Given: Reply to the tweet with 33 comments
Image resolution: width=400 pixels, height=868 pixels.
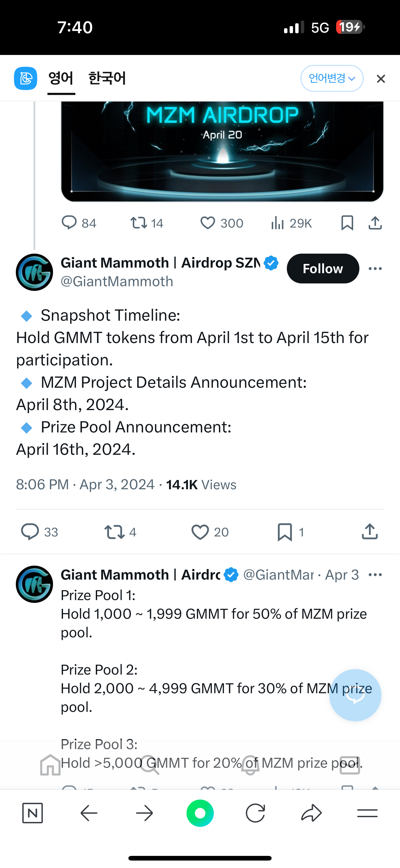Looking at the screenshot, I should tap(30, 532).
